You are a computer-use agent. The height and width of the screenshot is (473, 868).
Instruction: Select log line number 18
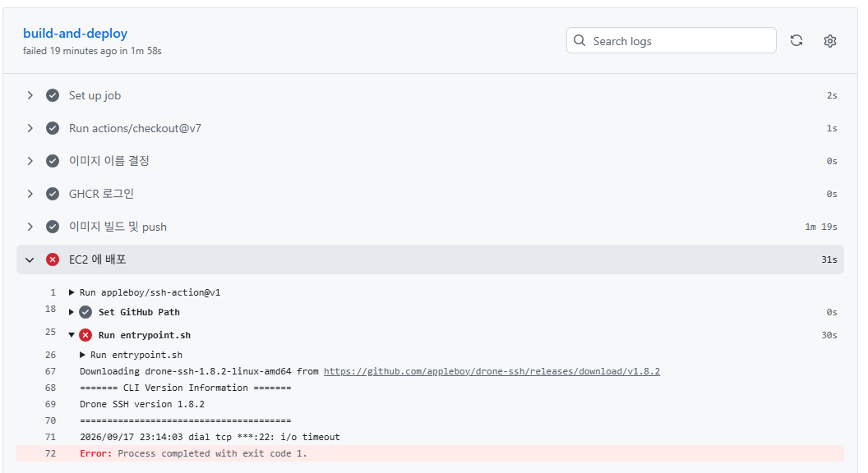click(x=50, y=309)
